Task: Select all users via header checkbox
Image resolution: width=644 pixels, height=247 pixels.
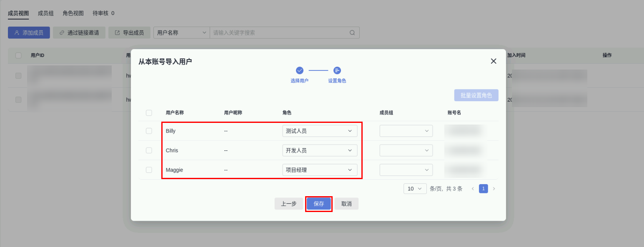Action: tap(149, 113)
